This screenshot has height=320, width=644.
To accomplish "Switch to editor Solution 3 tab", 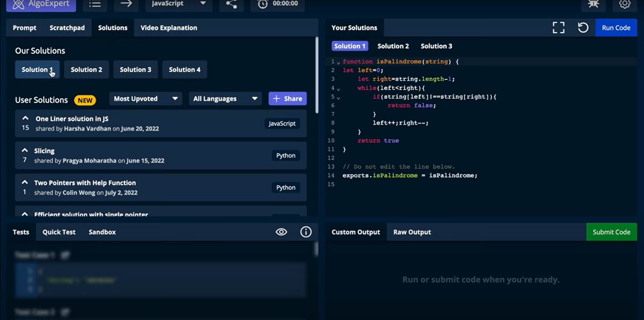I will 436,46.
